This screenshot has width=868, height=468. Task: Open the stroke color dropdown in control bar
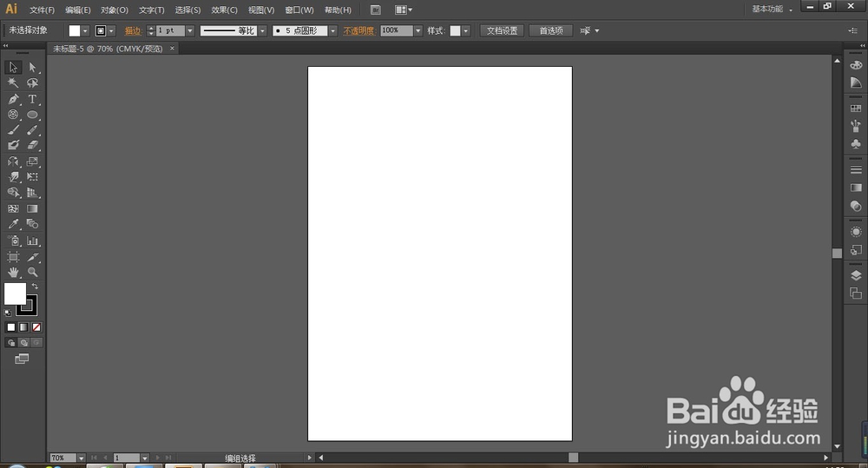coord(111,31)
